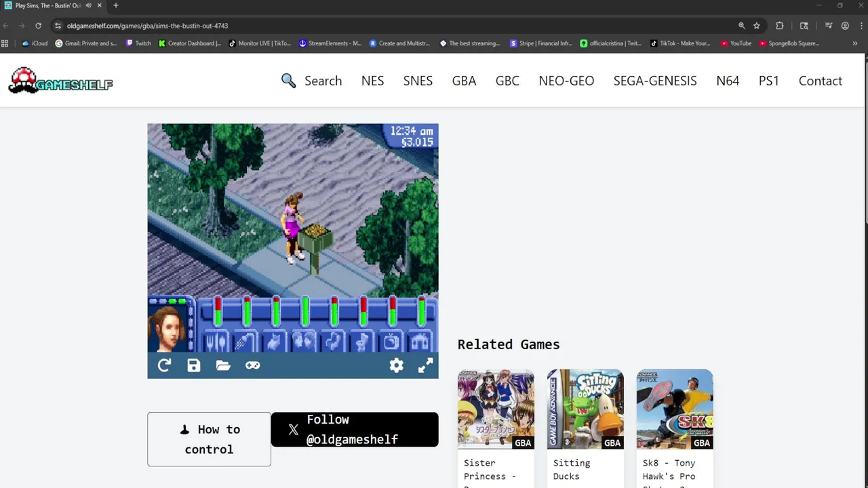Open the Chrome profile avatar
The width and height of the screenshot is (868, 488).
coord(845,26)
